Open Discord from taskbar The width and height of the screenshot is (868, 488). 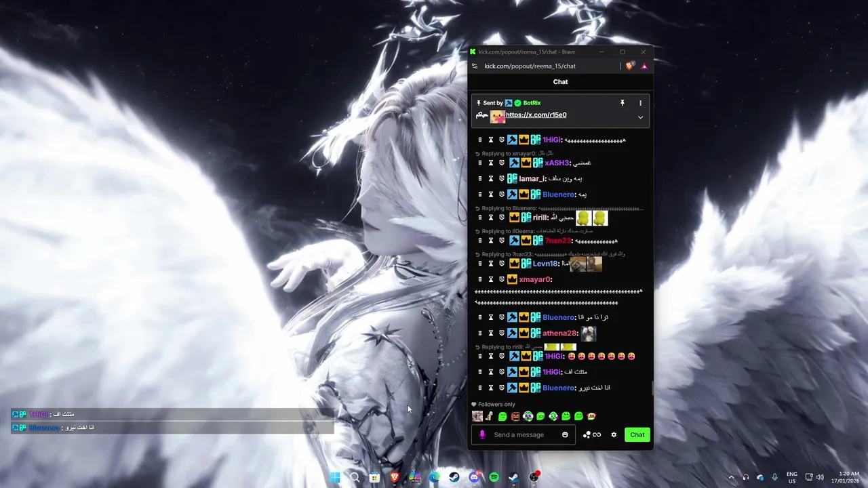pyautogui.click(x=474, y=477)
